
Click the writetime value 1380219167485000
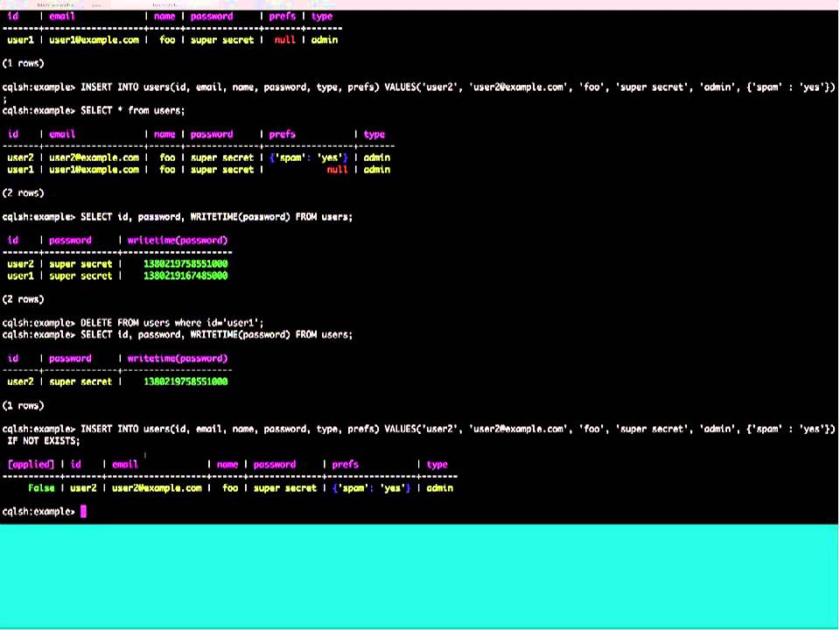[x=185, y=276]
